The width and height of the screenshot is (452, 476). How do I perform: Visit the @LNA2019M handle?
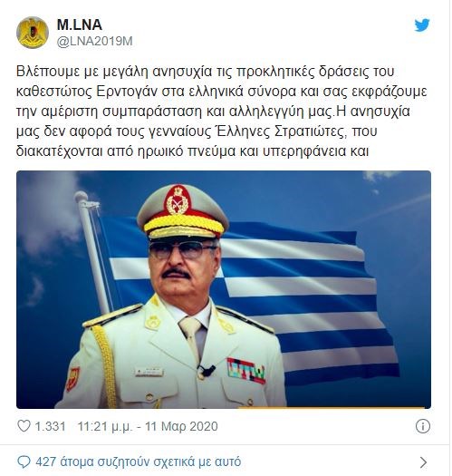click(94, 42)
